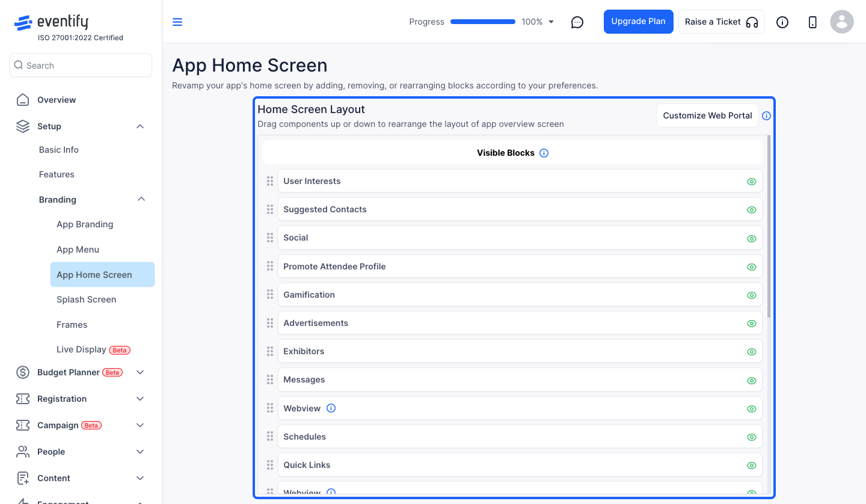Open the user avatar profile icon
The width and height of the screenshot is (866, 504).
pyautogui.click(x=842, y=22)
